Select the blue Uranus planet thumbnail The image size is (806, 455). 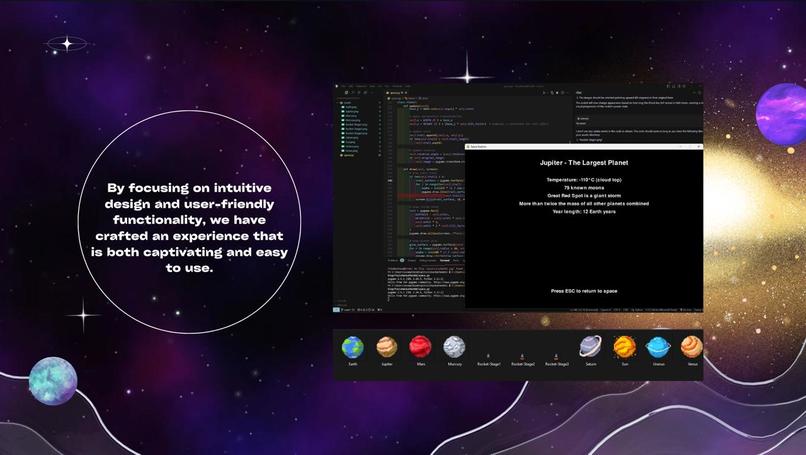(x=658, y=347)
